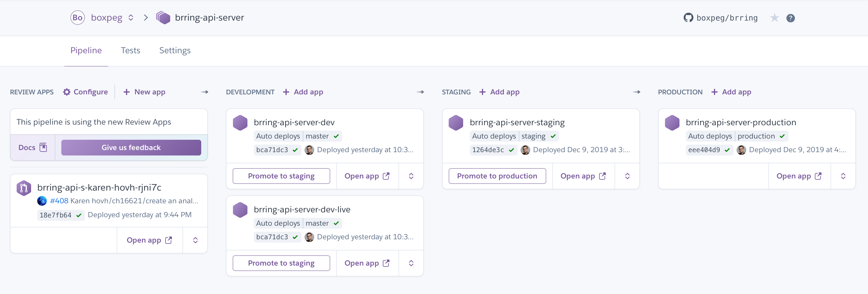Click the brring-api-server-staging hexagon icon

pyautogui.click(x=456, y=123)
